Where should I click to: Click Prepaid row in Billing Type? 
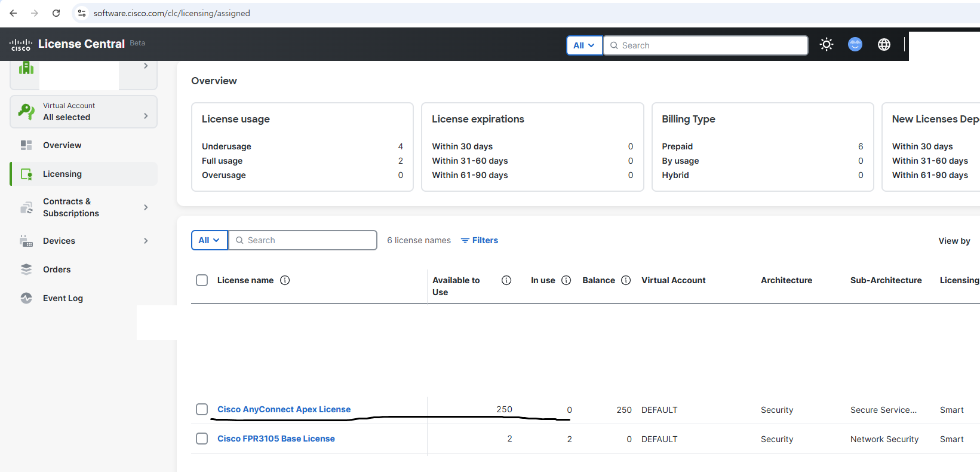pos(763,146)
